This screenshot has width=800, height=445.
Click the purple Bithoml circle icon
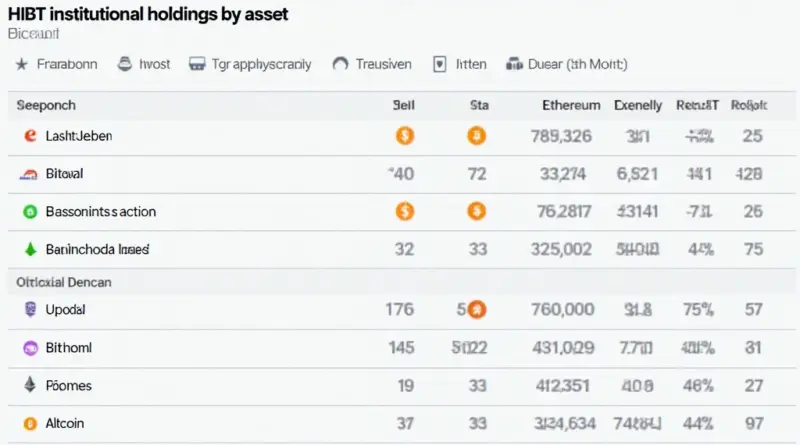coord(29,348)
